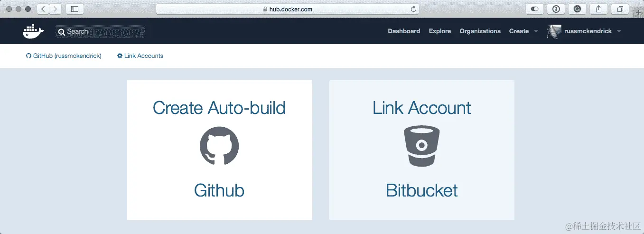Go back with the Safari back arrow
644x234 pixels.
point(43,9)
